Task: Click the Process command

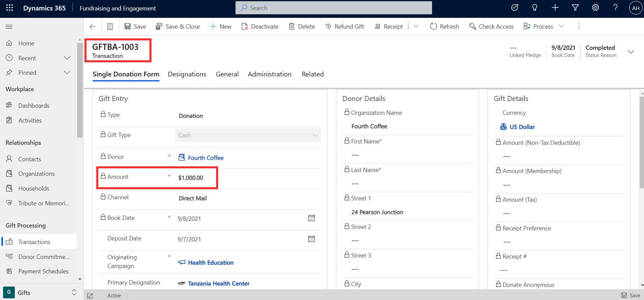Action: pos(538,27)
